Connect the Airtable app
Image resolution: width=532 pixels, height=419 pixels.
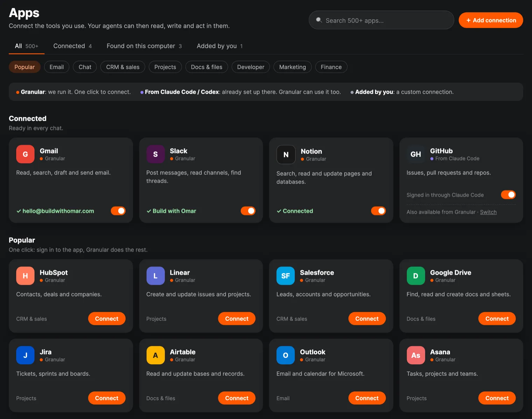[x=237, y=398]
